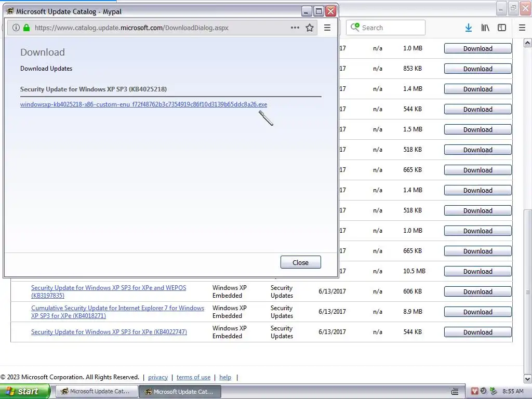Open Security Update for XPe KB4022747 link
Viewport: 532px width, 399px height.
tap(109, 332)
